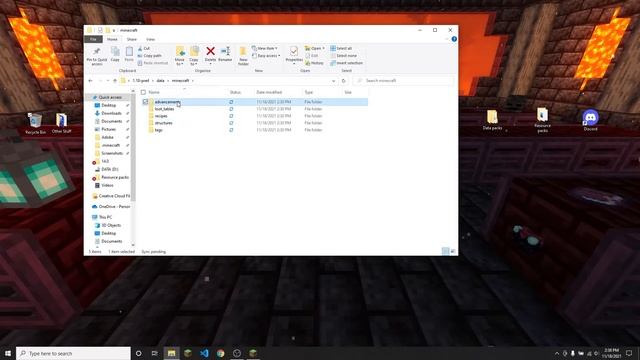Viewport: 640px width, 360px height.
Task: Open Discord from the desktop
Action: point(590,120)
